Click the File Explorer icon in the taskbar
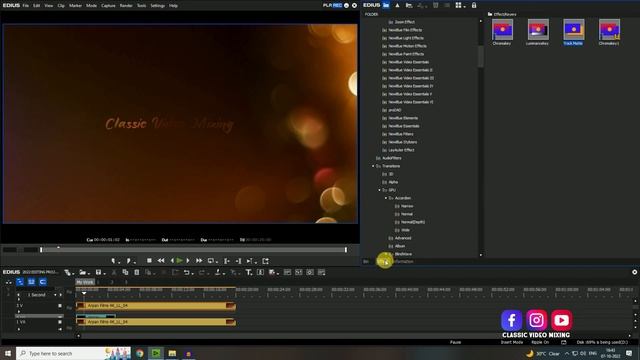 [172, 353]
